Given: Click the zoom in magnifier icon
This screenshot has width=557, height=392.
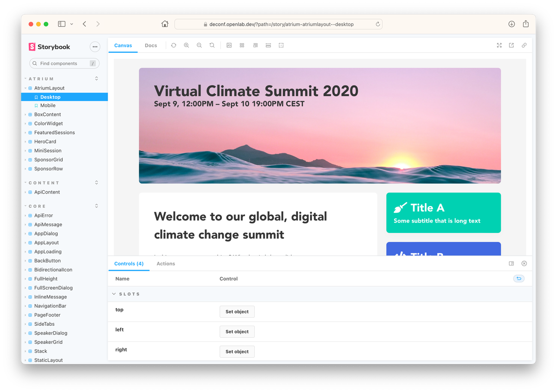Looking at the screenshot, I should (x=186, y=45).
